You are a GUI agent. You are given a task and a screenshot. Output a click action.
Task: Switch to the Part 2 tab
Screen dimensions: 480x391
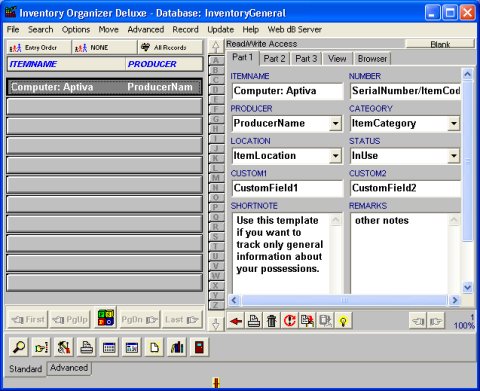(x=274, y=59)
